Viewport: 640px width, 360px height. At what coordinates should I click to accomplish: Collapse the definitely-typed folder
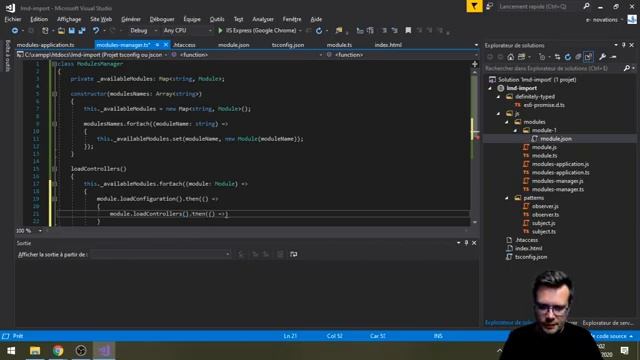[498, 97]
